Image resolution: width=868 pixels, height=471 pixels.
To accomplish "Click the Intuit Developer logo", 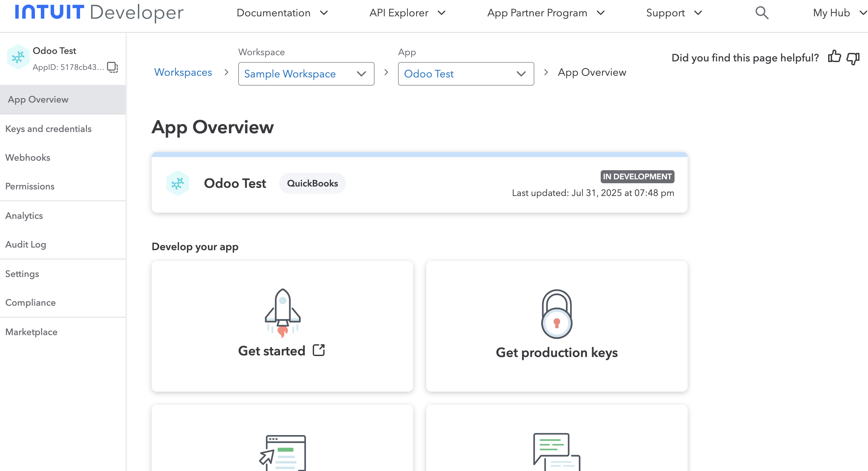I will click(x=99, y=13).
